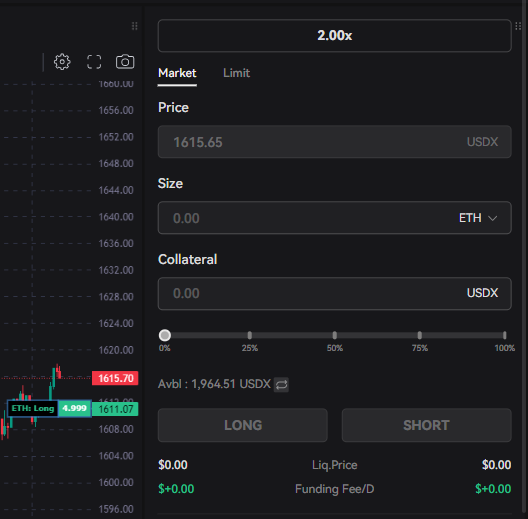528x519 pixels.
Task: Set collateral slider to 75%
Action: pos(420,335)
